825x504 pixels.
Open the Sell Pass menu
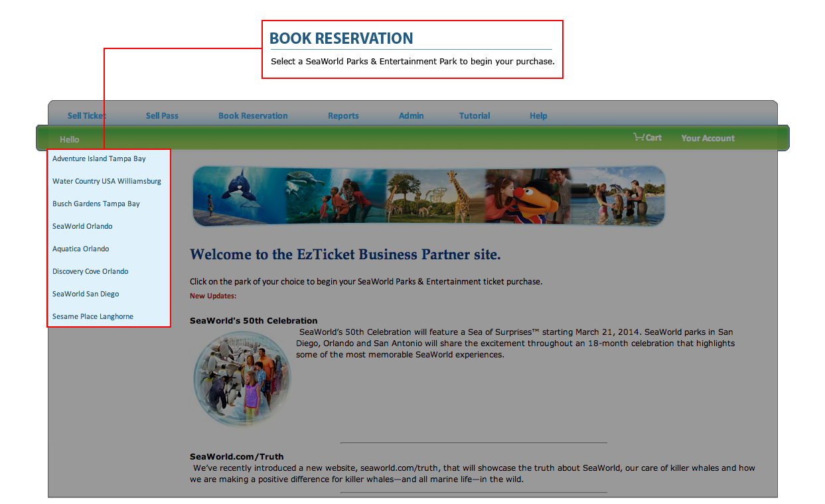point(162,115)
